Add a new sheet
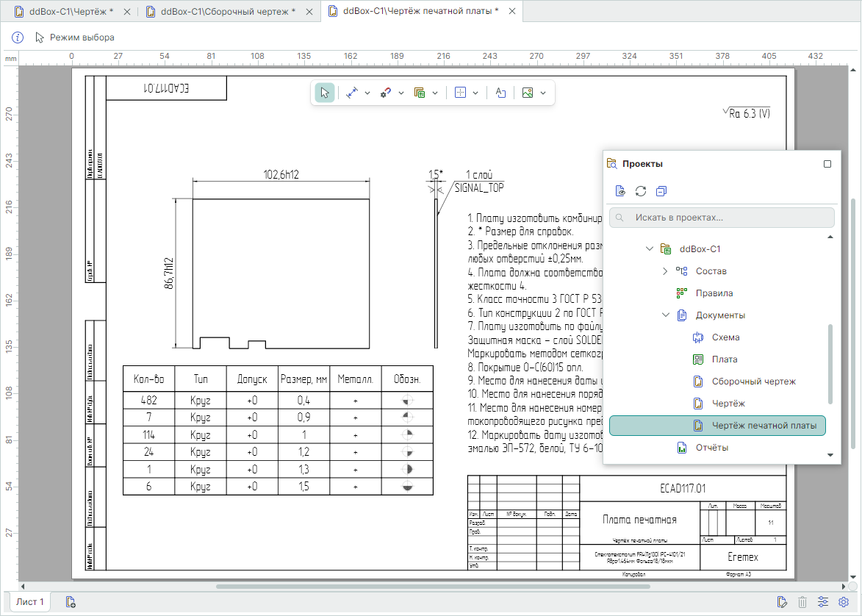The height and width of the screenshot is (616, 862). pos(71,603)
